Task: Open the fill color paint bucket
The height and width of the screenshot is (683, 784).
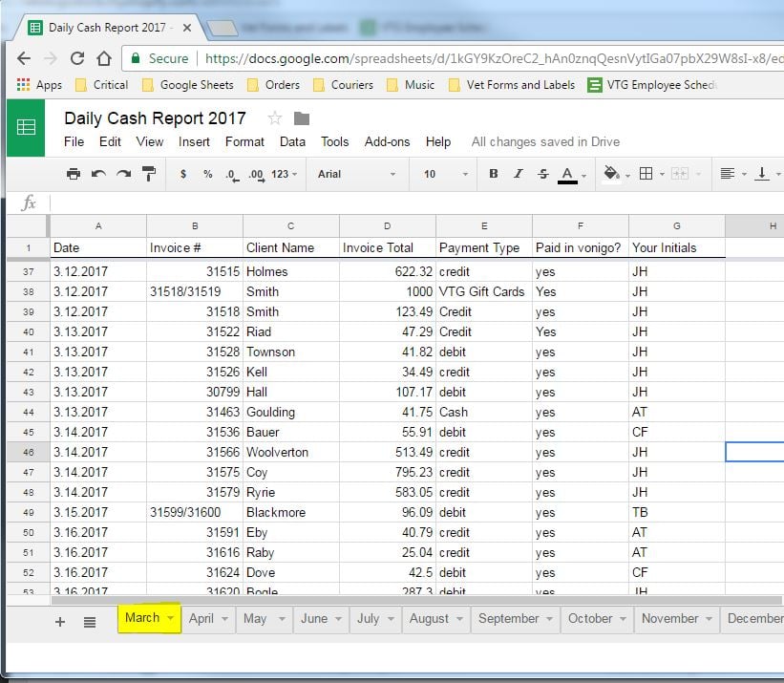Action: click(611, 174)
